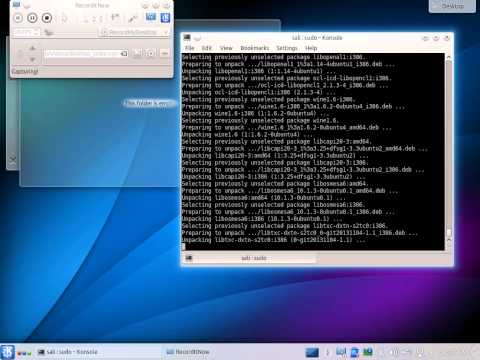
Task: Click the blue monitor icon in RecordItNow toolbar
Action: pyautogui.click(x=151, y=17)
